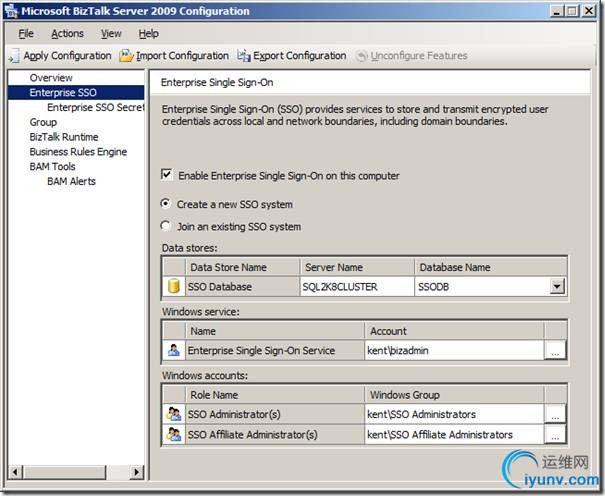Screen dimensions: 605x496
Task: Click the tree horizontal scrollbar thumb
Action: [x=64, y=472]
